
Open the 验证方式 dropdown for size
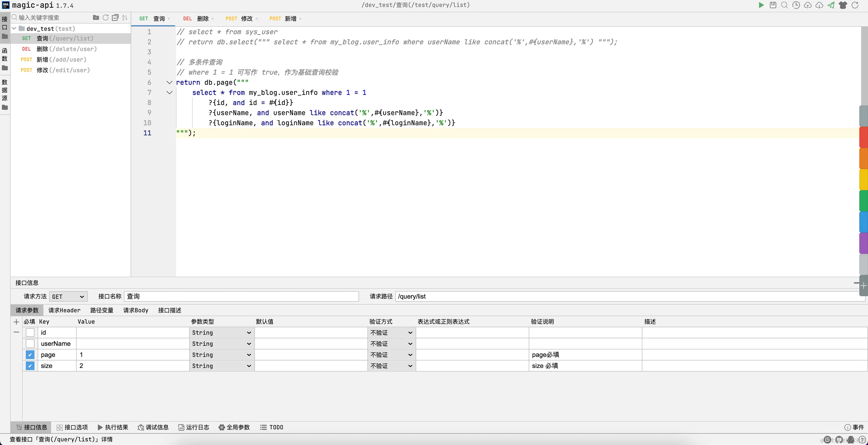392,366
